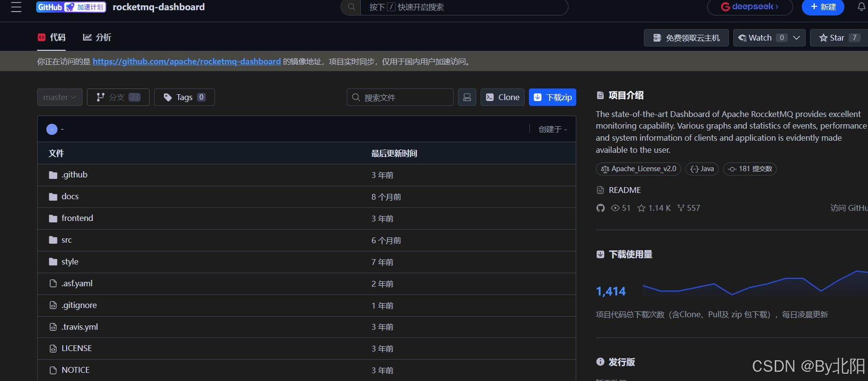
Task: Click the file icon of .gitignore row
Action: coord(53,305)
